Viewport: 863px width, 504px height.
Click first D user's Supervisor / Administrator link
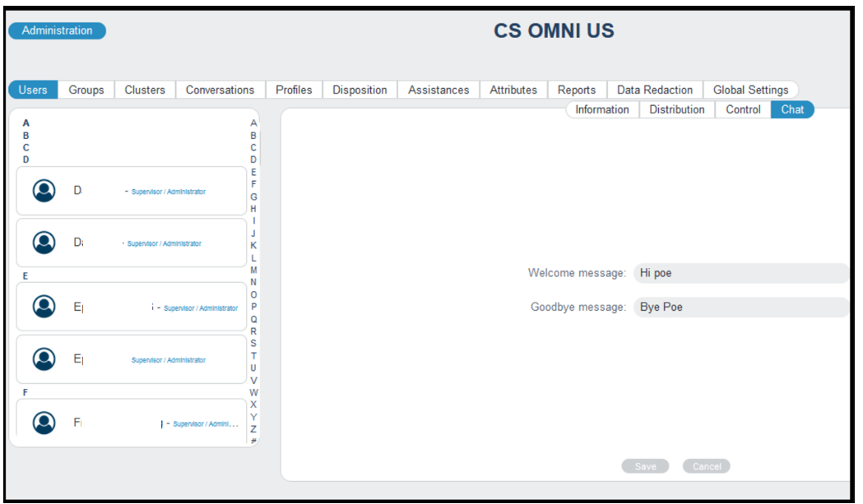[169, 192]
